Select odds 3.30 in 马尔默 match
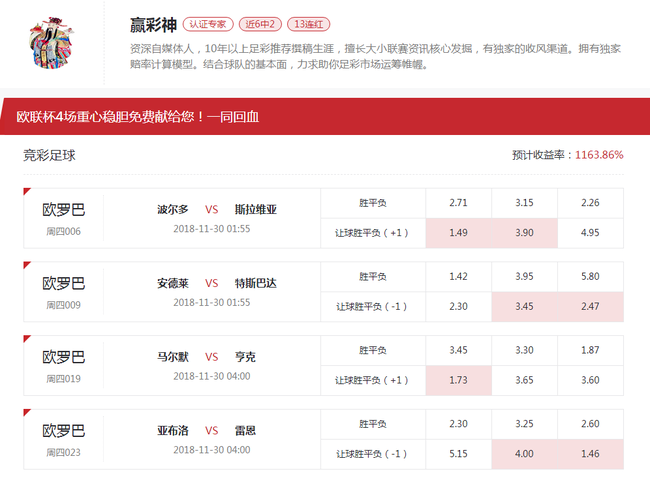This screenshot has height=480, width=650. pyautogui.click(x=524, y=351)
